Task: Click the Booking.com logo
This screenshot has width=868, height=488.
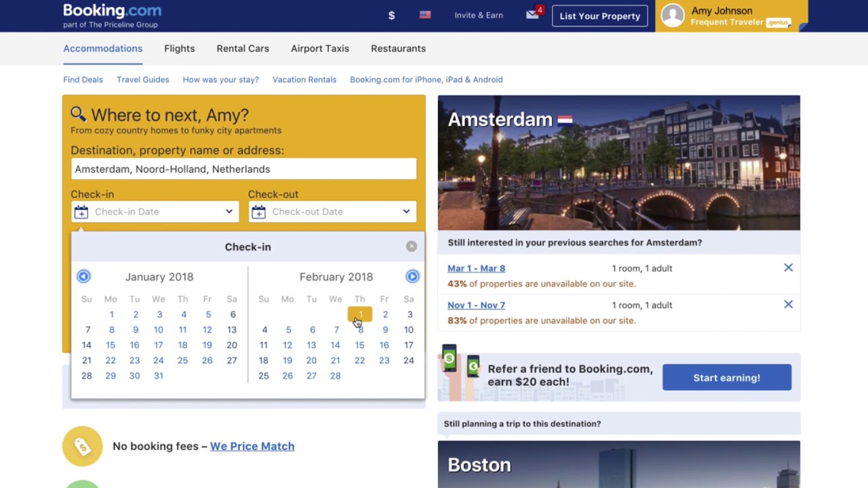Action: pyautogui.click(x=112, y=11)
